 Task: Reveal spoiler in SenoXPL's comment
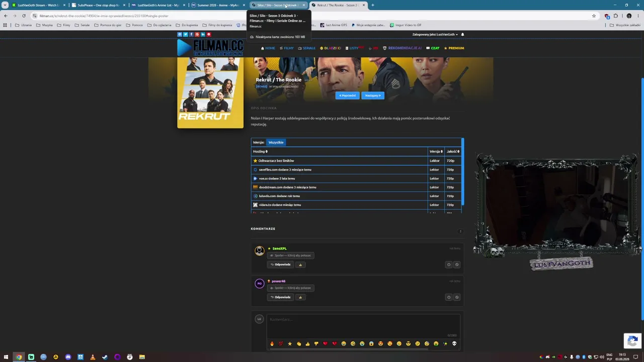click(x=292, y=255)
